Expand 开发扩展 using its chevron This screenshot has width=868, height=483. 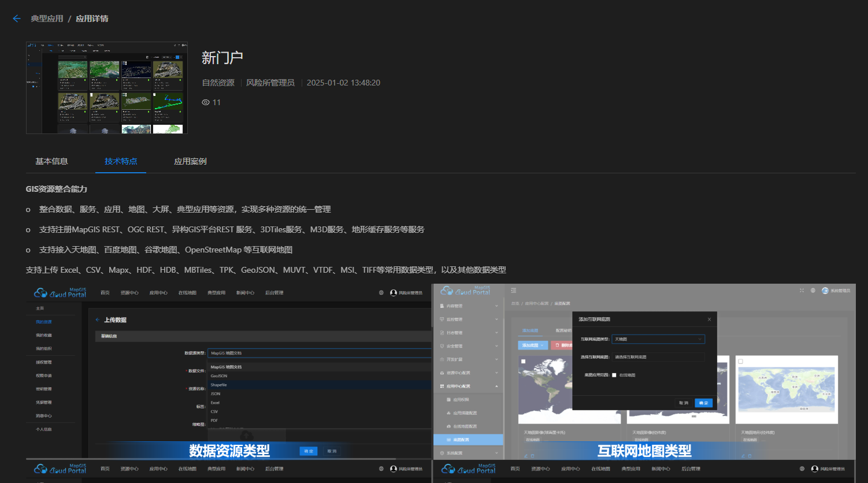496,359
